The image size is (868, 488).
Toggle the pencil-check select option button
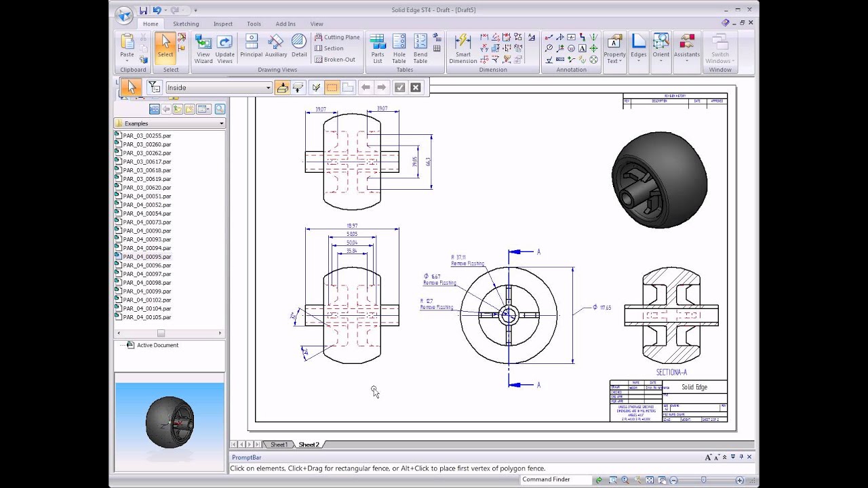click(315, 87)
